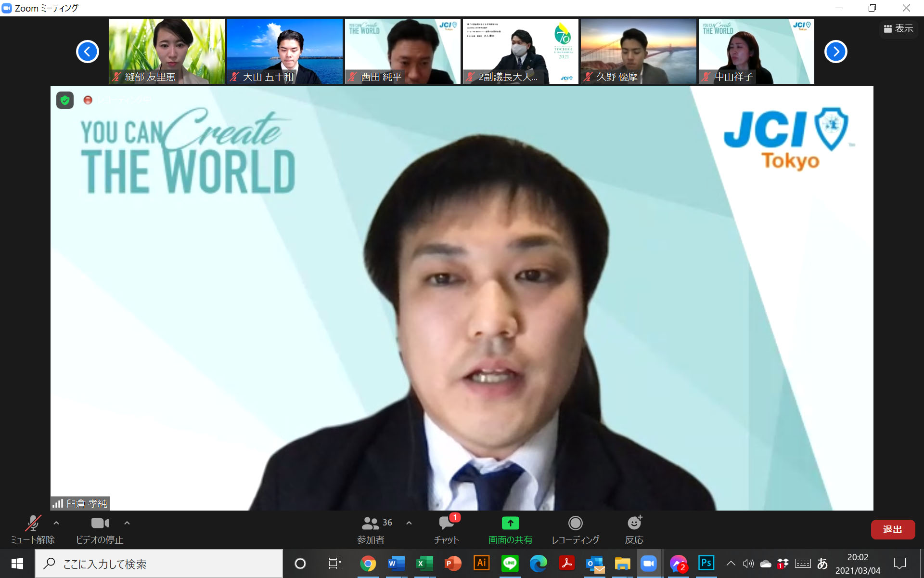Click the green screen share icon

(510, 523)
